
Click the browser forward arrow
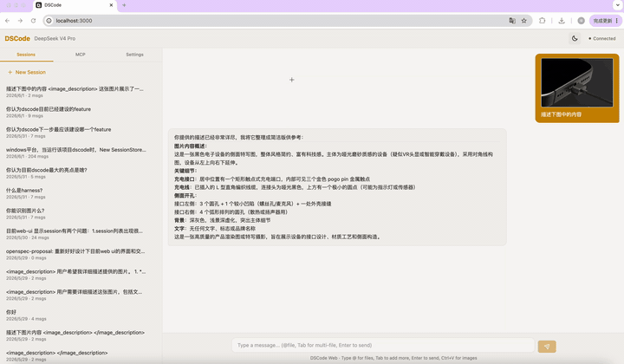pos(20,21)
